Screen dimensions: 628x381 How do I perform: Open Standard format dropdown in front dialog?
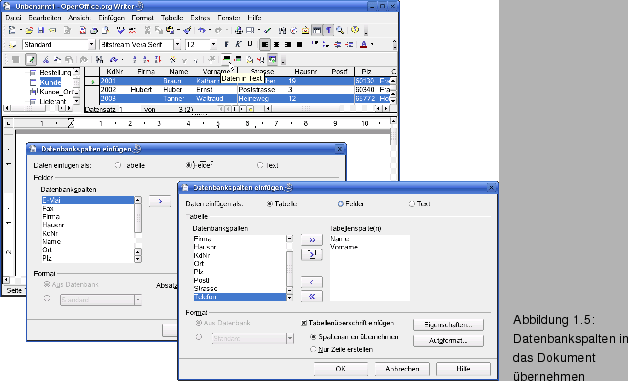coord(290,339)
